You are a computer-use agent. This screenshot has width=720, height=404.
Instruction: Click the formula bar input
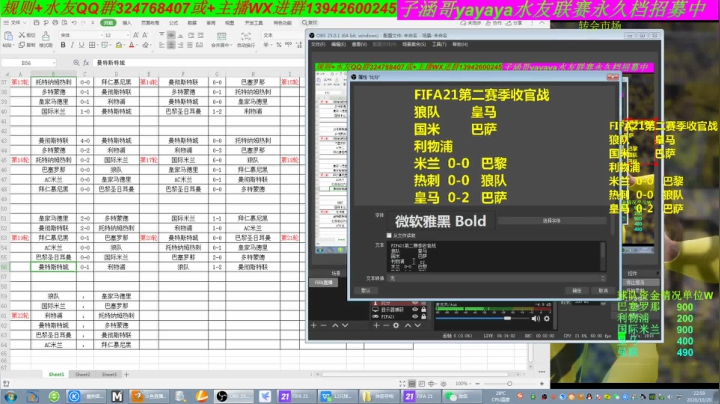pos(197,62)
